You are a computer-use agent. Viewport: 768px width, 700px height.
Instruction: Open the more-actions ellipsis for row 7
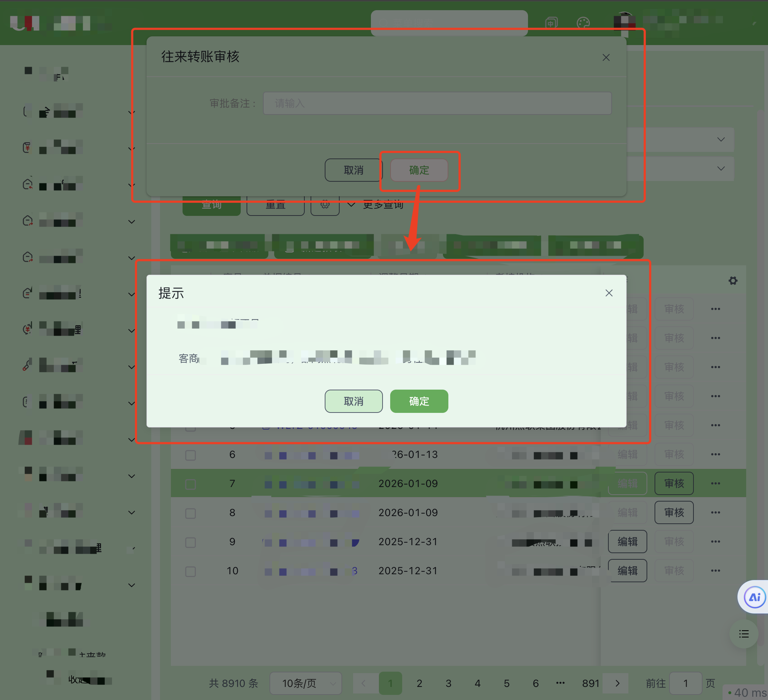click(715, 483)
